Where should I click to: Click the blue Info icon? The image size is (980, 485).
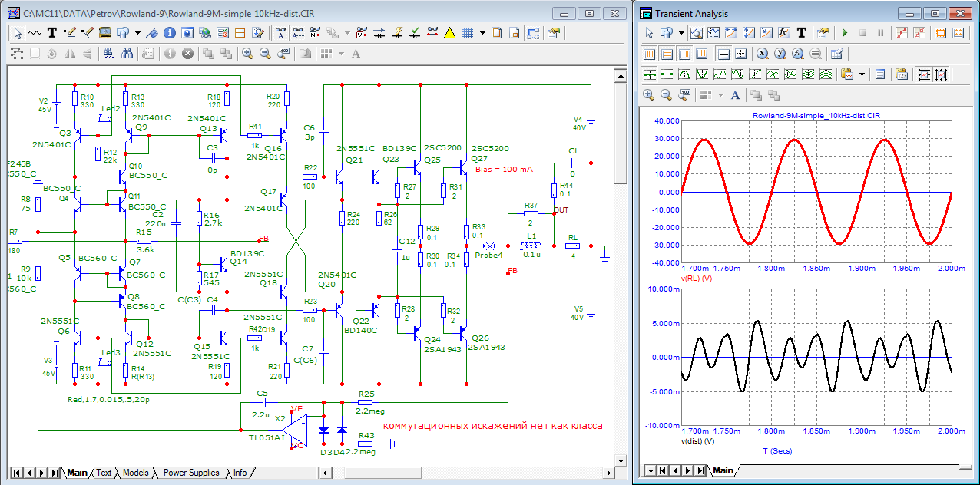[x=168, y=33]
